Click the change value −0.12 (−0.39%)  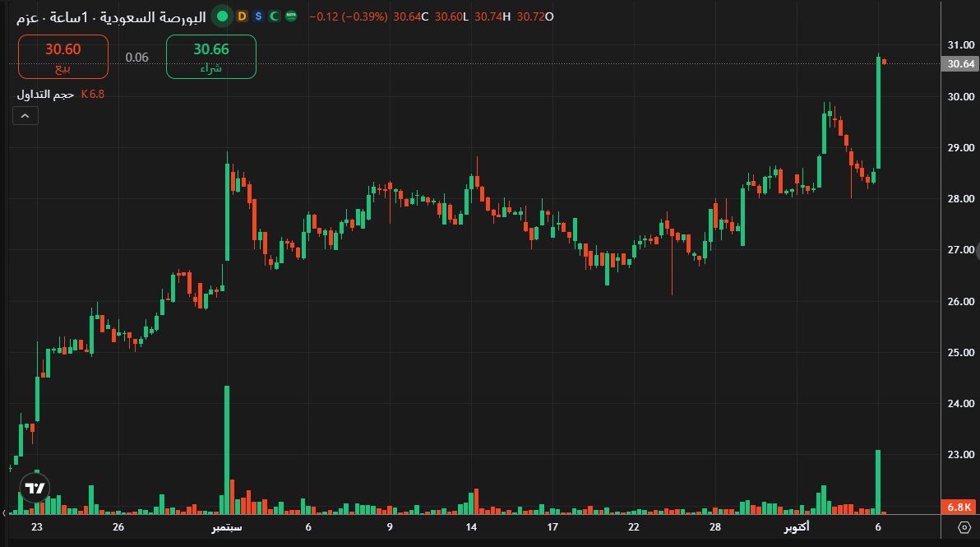(349, 17)
